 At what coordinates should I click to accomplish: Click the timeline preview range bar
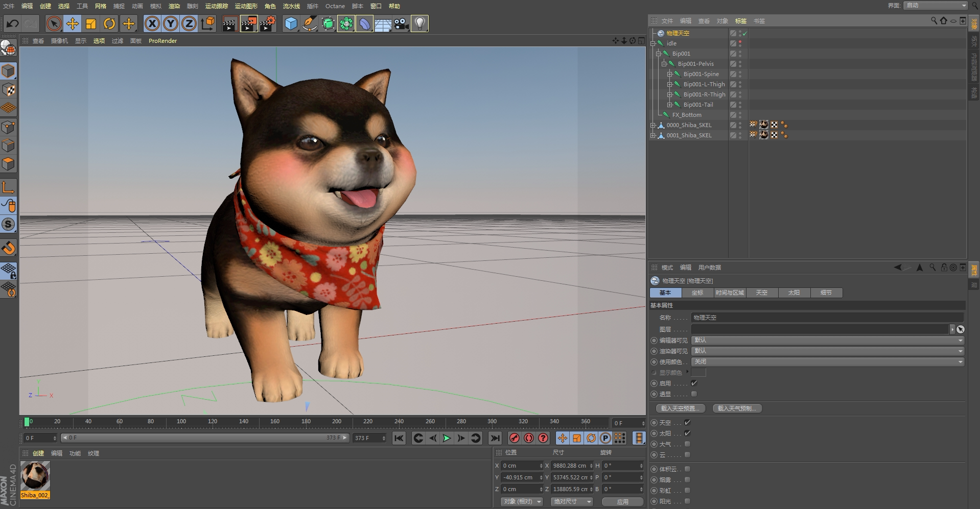[204, 438]
